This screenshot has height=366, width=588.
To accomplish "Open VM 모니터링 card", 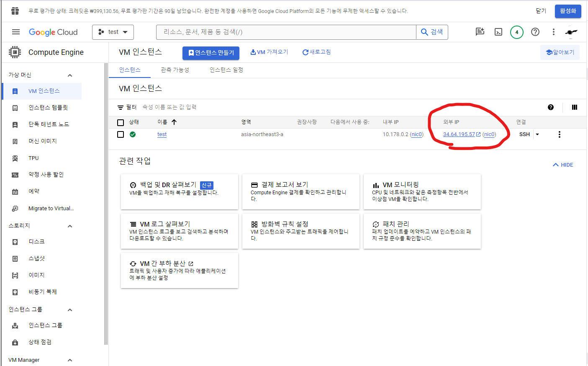I will click(422, 192).
